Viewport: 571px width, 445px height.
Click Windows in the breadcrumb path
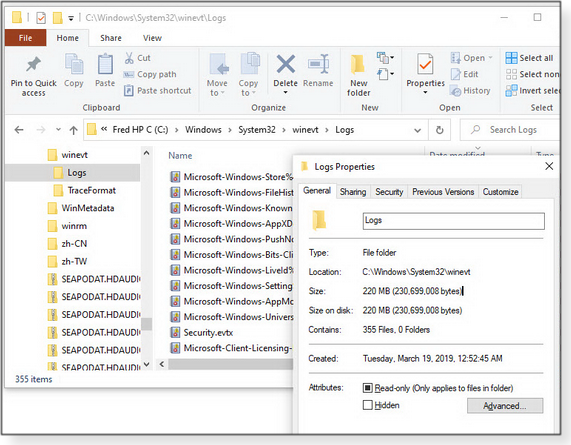point(203,130)
